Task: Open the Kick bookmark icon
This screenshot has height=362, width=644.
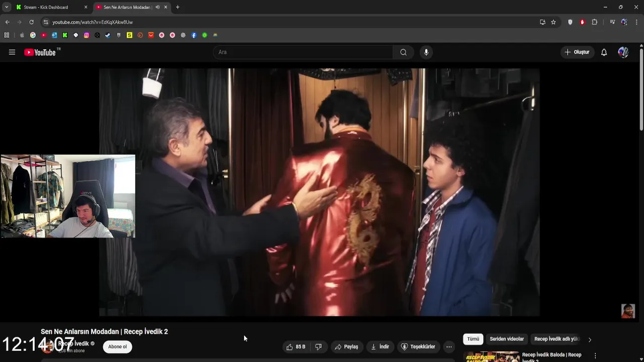Action: point(65,35)
